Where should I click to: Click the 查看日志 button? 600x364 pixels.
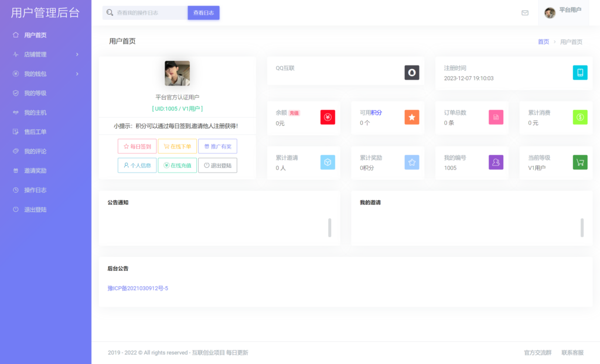pos(203,13)
